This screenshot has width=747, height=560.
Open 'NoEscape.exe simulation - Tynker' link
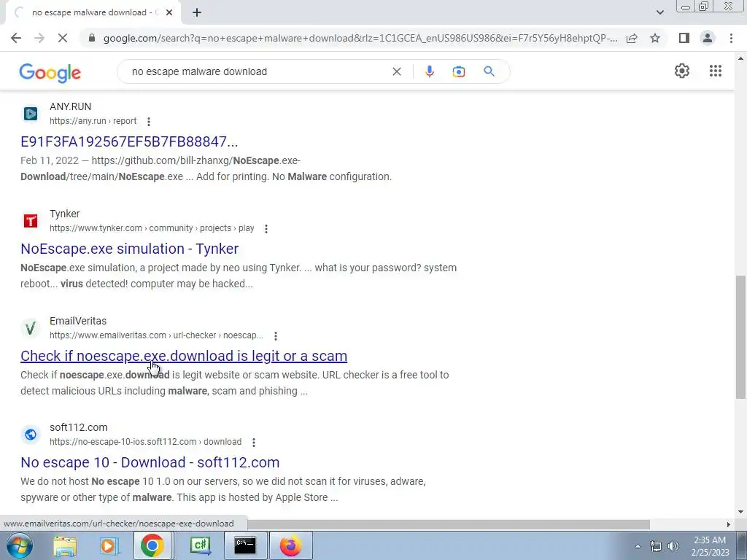pos(130,249)
